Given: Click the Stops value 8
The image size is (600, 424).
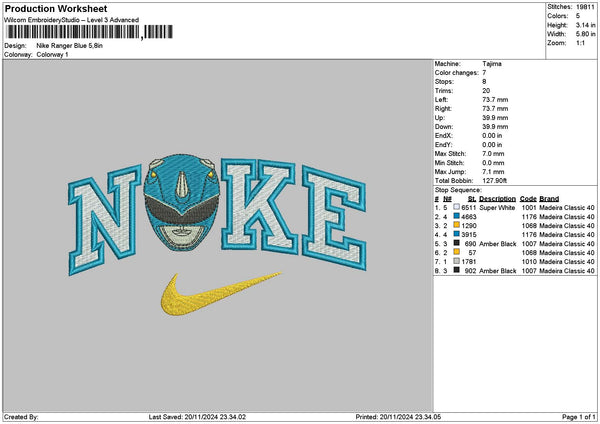Looking at the screenshot, I should pyautogui.click(x=484, y=82).
